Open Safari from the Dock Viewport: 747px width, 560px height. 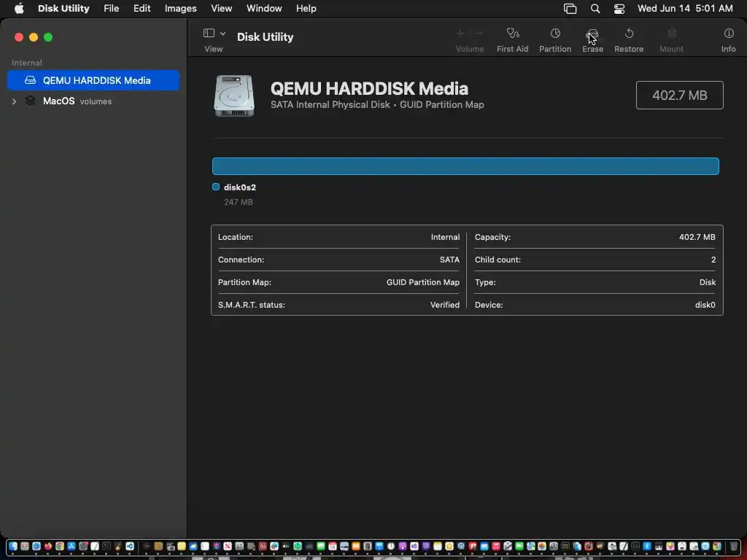[x=36, y=546]
